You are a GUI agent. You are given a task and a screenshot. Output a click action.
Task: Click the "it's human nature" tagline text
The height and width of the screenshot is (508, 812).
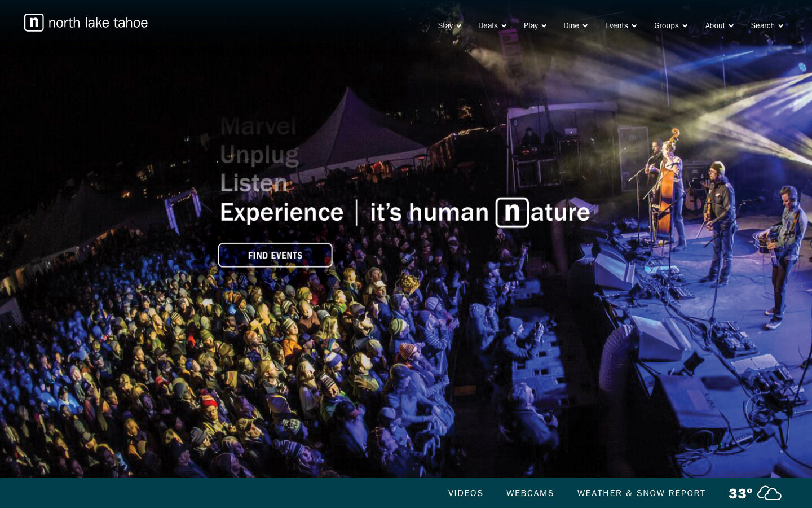480,212
